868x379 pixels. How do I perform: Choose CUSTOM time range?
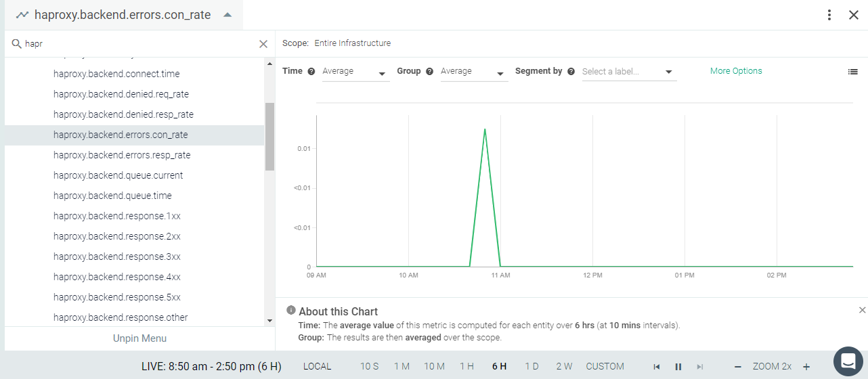click(x=605, y=366)
